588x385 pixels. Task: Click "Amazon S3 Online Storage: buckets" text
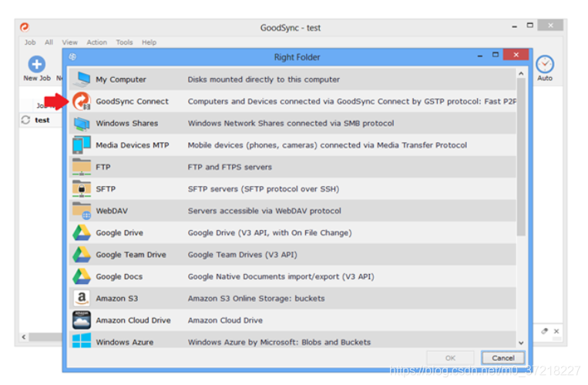[x=256, y=299]
